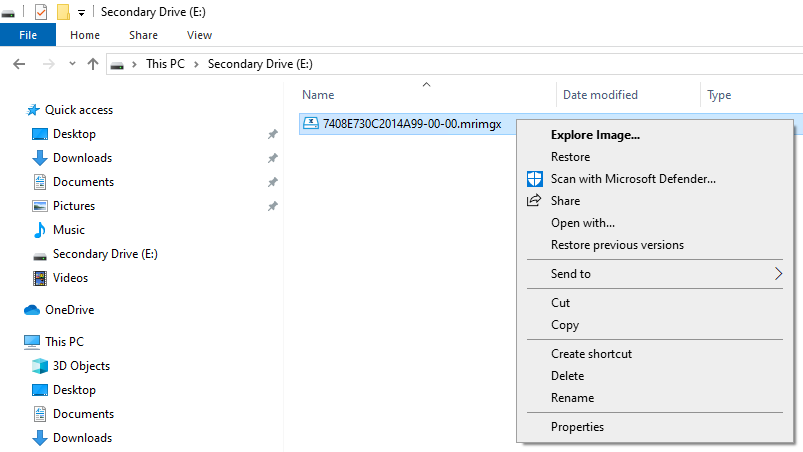The width and height of the screenshot is (803, 452).
Task: Click the chevron after This PC in address bar
Action: 196,64
